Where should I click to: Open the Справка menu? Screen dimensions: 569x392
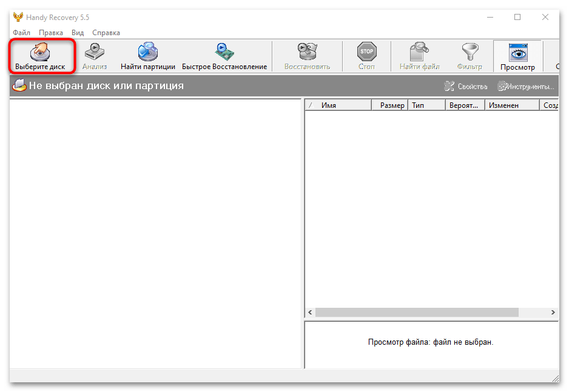pyautogui.click(x=106, y=33)
